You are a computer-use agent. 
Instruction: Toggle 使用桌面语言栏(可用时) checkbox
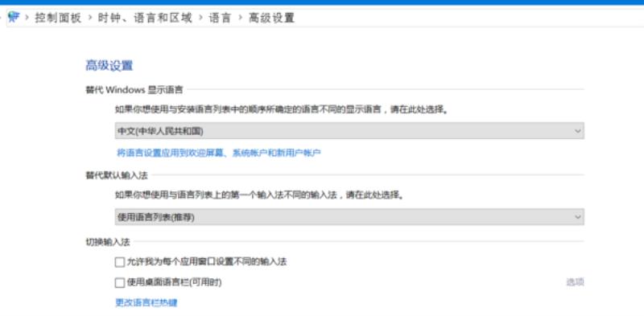point(119,283)
